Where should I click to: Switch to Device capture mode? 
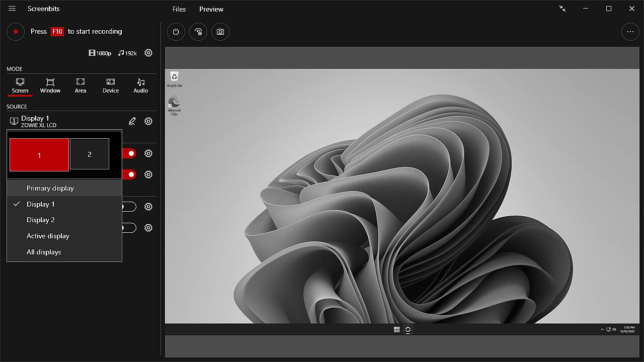tap(111, 85)
